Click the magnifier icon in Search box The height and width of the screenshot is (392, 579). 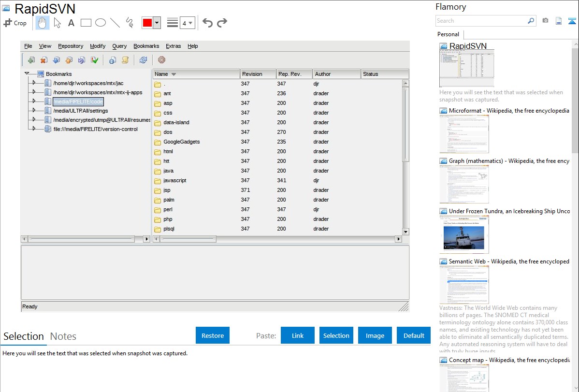pos(531,21)
